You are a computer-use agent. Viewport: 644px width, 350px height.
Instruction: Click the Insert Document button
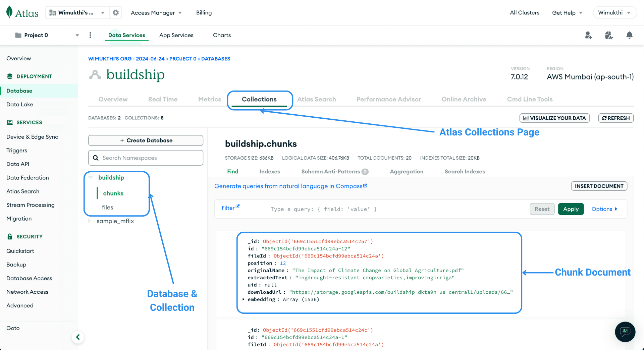(599, 186)
